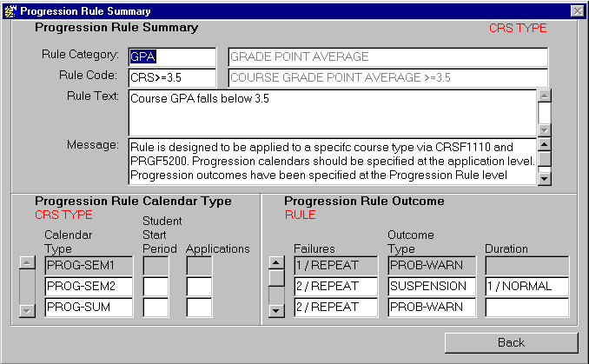
Task: Click the 1 / NORMAL duration field
Action: (526, 286)
